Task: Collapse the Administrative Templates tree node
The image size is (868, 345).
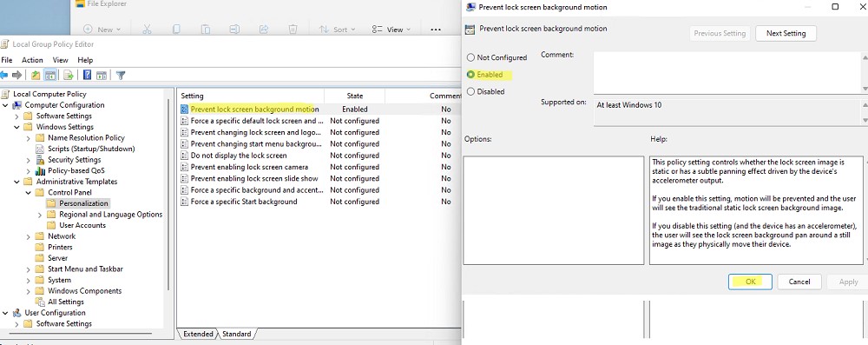Action: click(16, 182)
